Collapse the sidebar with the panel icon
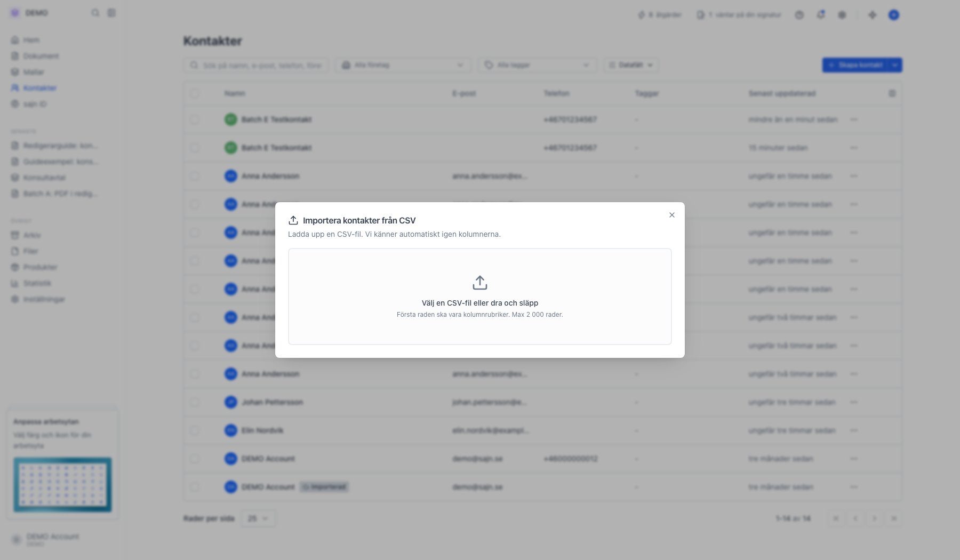Image resolution: width=960 pixels, height=560 pixels. (111, 13)
